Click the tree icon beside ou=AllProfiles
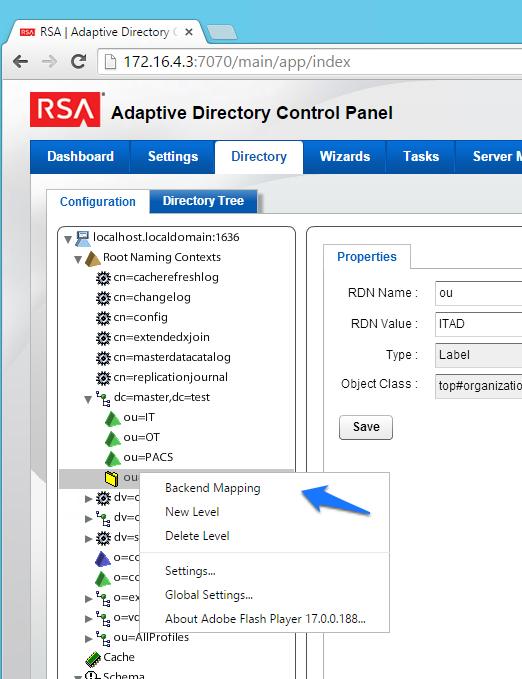 (103, 638)
